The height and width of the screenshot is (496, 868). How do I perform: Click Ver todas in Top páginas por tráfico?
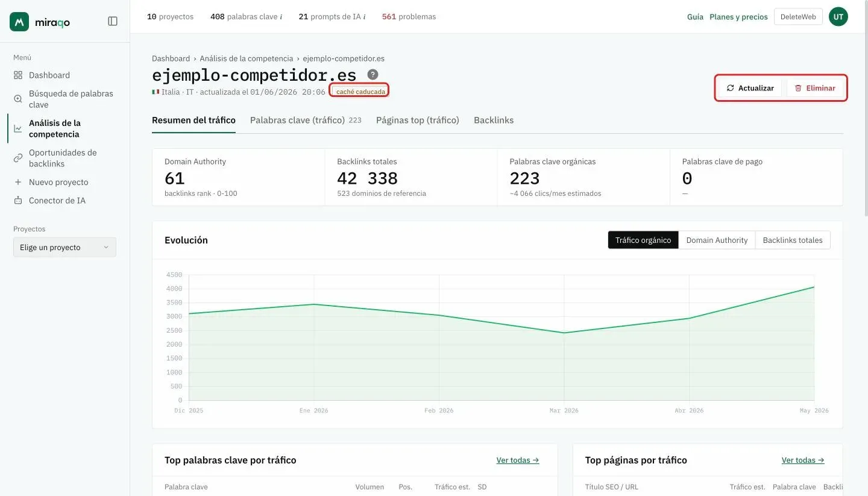click(x=803, y=460)
